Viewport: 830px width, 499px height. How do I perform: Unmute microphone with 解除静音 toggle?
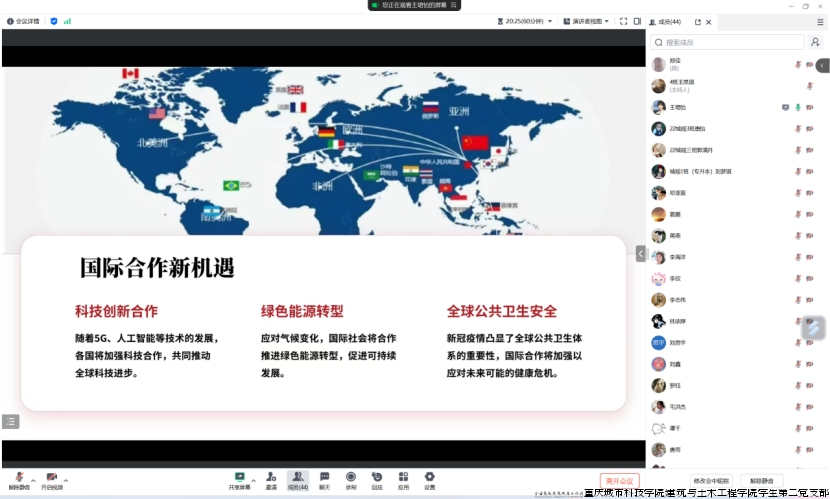(x=18, y=480)
